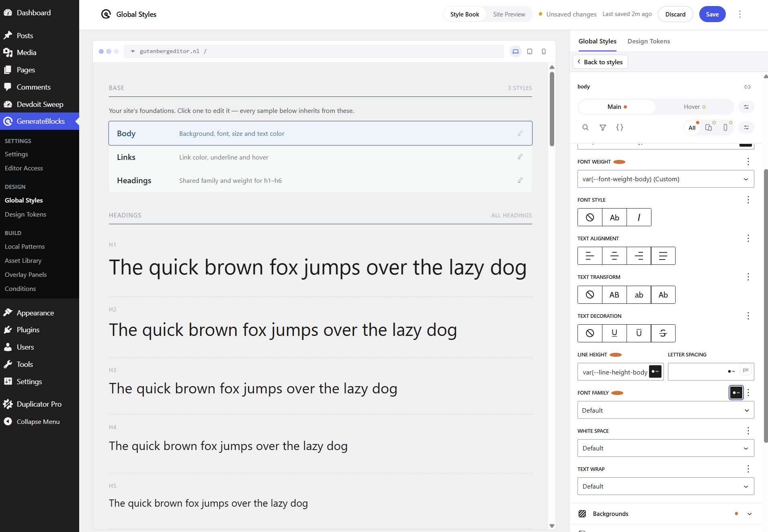Set text alignment to justify
The height and width of the screenshot is (532, 768).
663,256
